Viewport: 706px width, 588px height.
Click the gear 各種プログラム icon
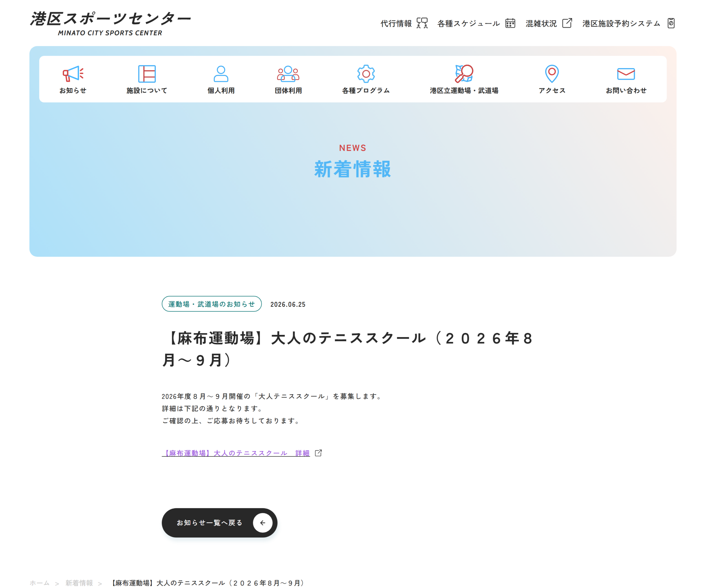click(366, 74)
